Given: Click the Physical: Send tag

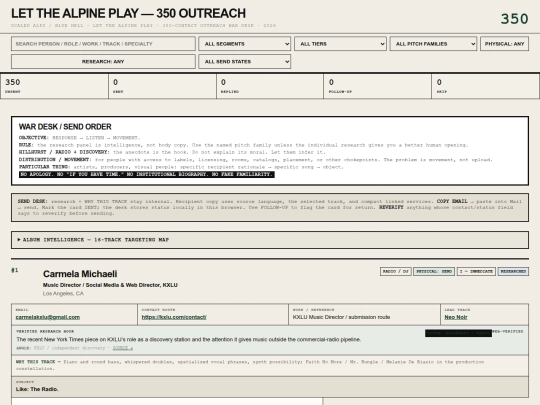Looking at the screenshot, I should coord(434,271).
